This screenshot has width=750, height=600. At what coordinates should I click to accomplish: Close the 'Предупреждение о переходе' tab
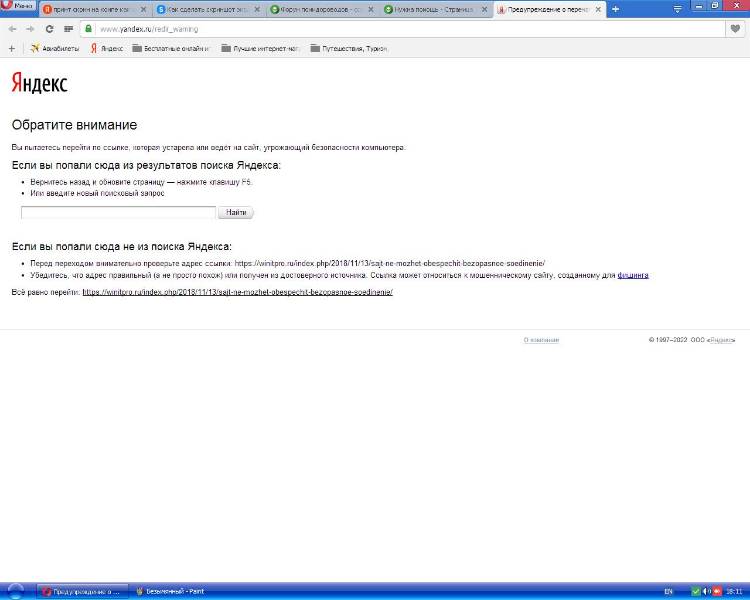(x=598, y=10)
